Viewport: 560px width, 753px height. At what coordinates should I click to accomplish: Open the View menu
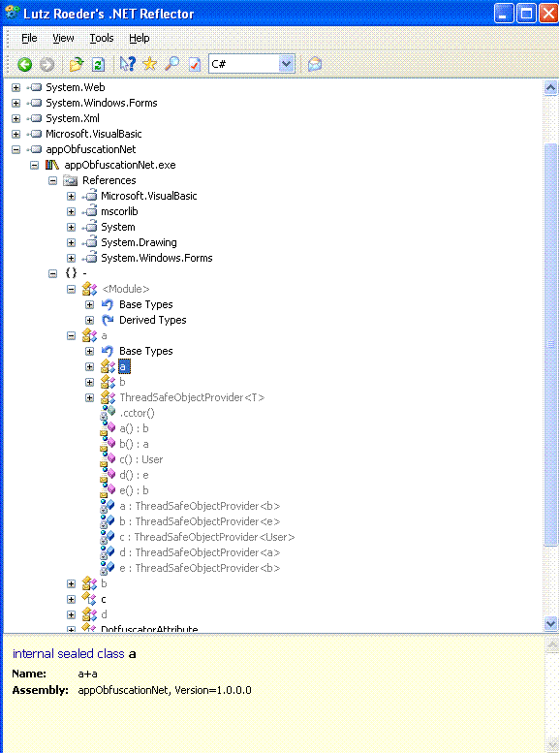pyautogui.click(x=63, y=38)
